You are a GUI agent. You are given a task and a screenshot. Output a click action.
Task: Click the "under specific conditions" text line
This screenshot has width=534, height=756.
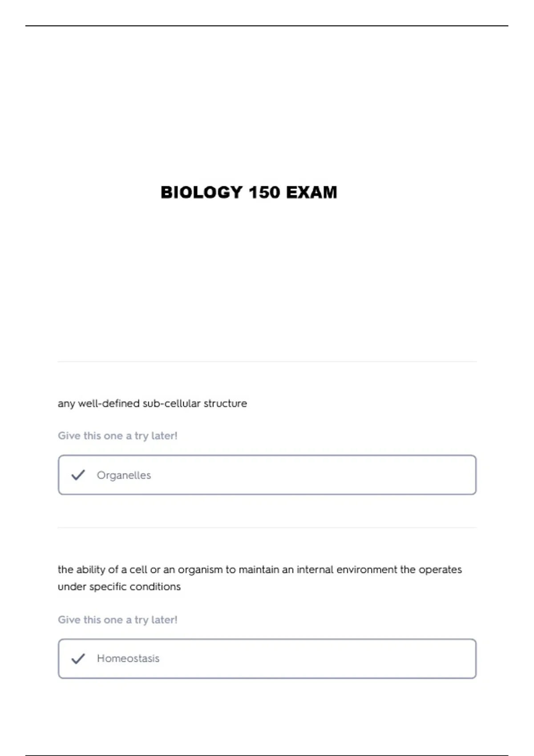pos(119,587)
